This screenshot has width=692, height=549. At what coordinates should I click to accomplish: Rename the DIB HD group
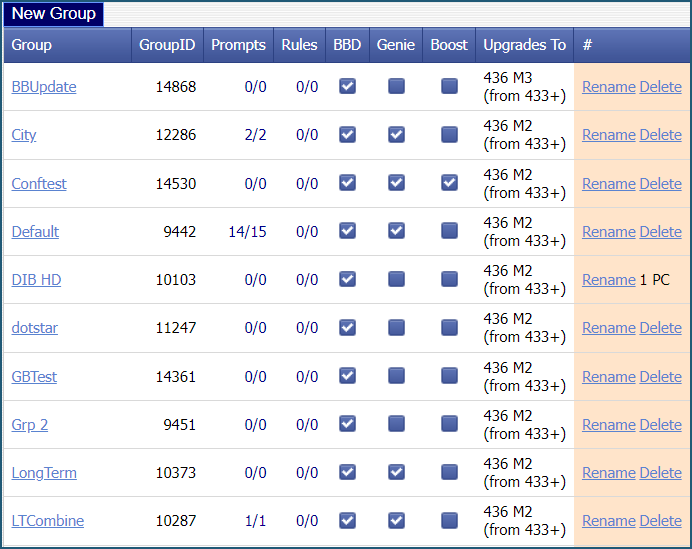tap(608, 280)
